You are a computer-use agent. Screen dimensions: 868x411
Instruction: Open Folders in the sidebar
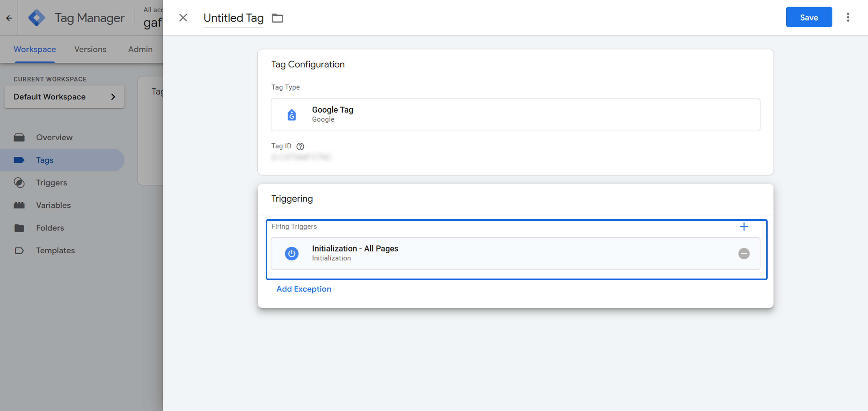coord(62,228)
